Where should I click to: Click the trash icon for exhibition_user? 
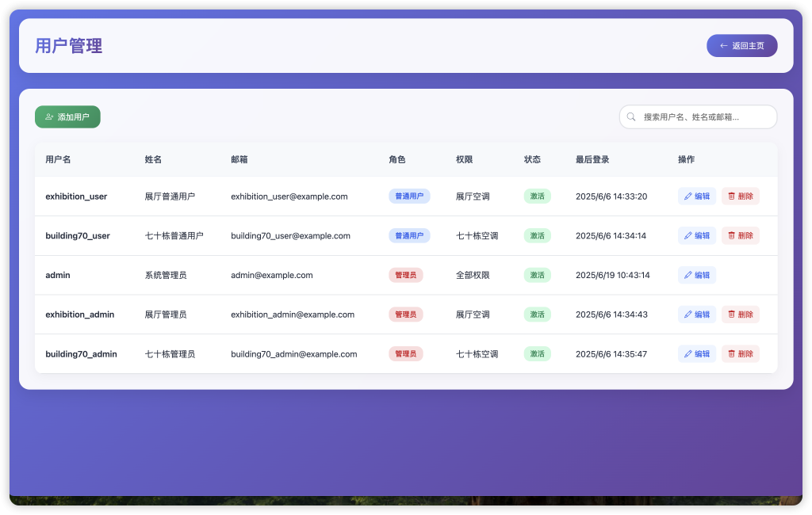tap(732, 196)
